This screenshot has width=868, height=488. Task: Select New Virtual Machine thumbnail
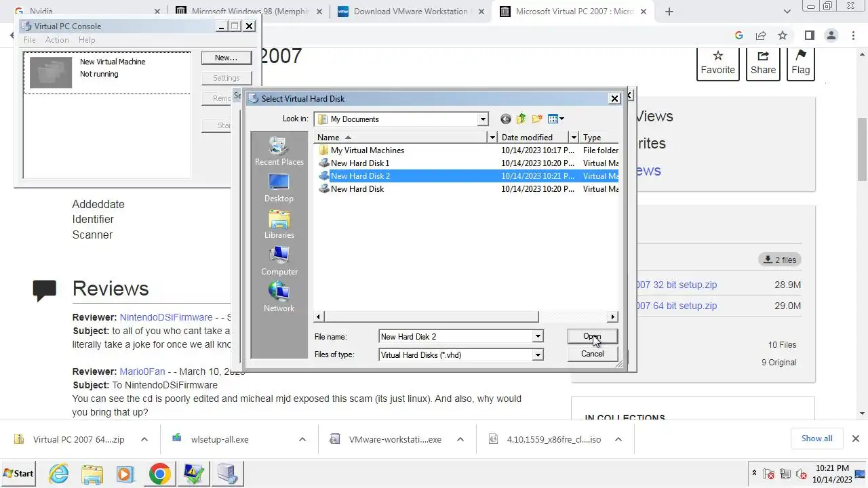coord(51,73)
